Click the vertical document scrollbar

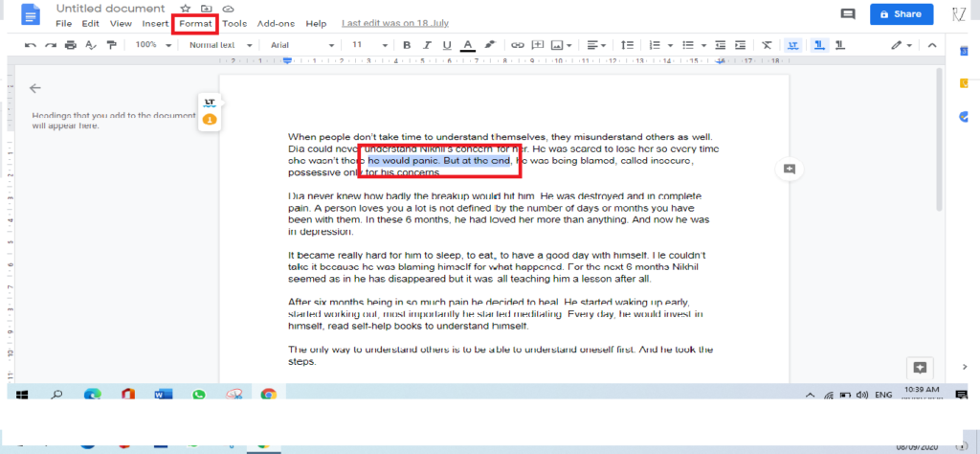click(x=939, y=139)
